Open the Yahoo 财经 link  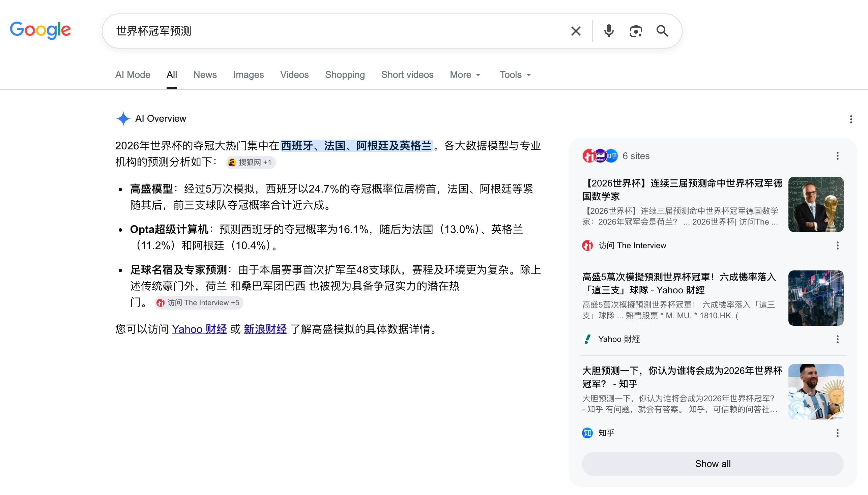point(199,329)
